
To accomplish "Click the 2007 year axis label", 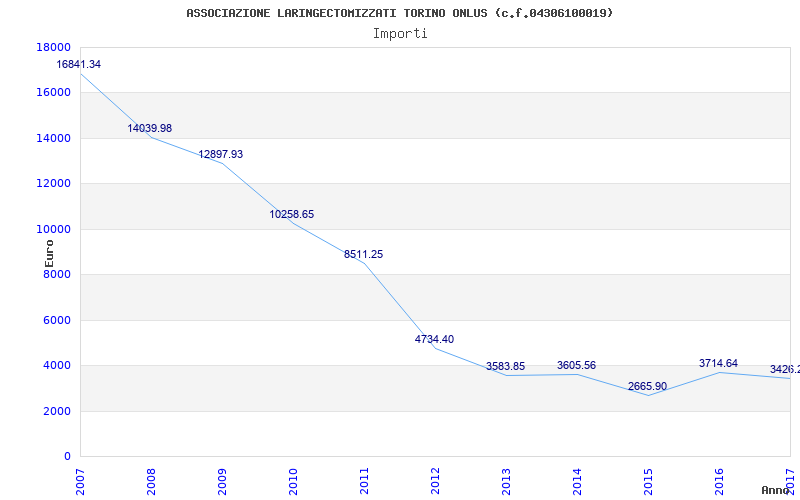I will 80,482.
